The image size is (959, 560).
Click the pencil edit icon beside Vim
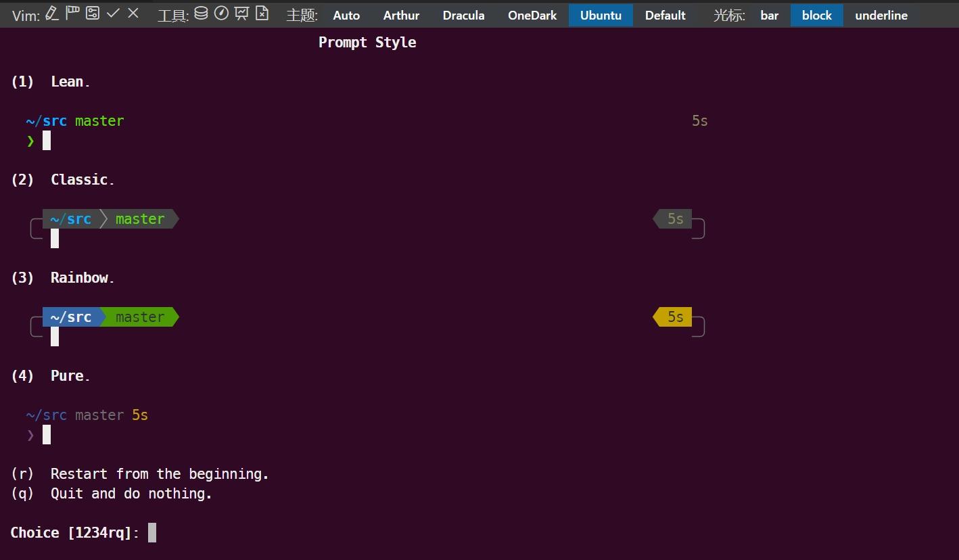click(x=51, y=14)
